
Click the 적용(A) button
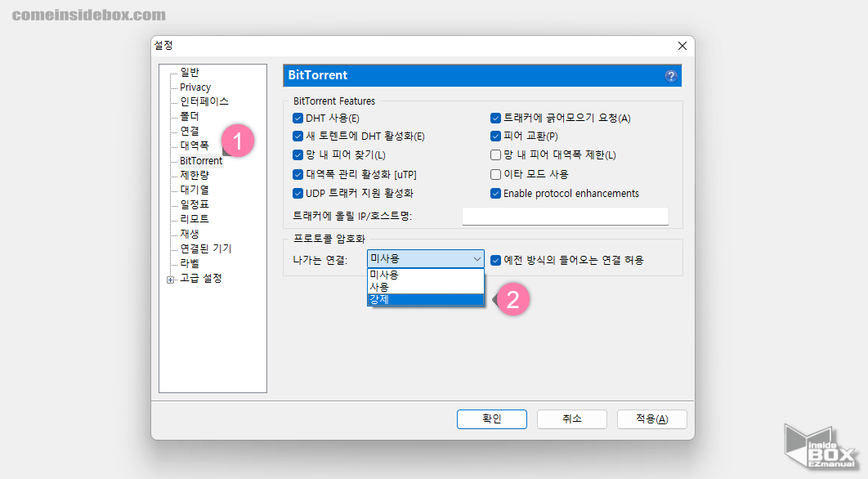click(651, 419)
